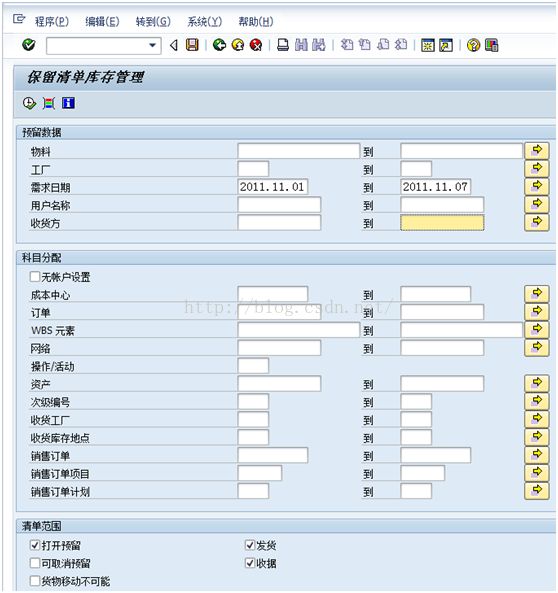This screenshot has width=558, height=593.
Task: Click the window menu icon left of 程序(P)
Action: coord(19,19)
